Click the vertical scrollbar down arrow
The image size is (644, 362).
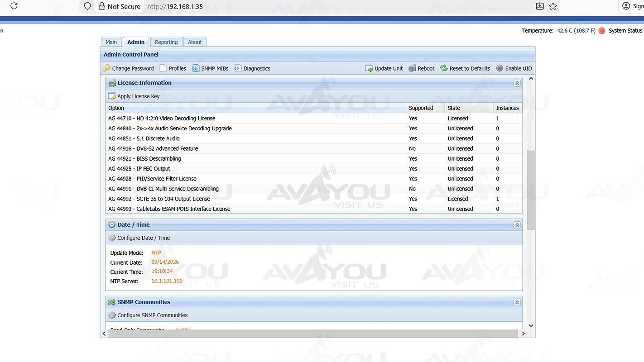click(x=531, y=325)
